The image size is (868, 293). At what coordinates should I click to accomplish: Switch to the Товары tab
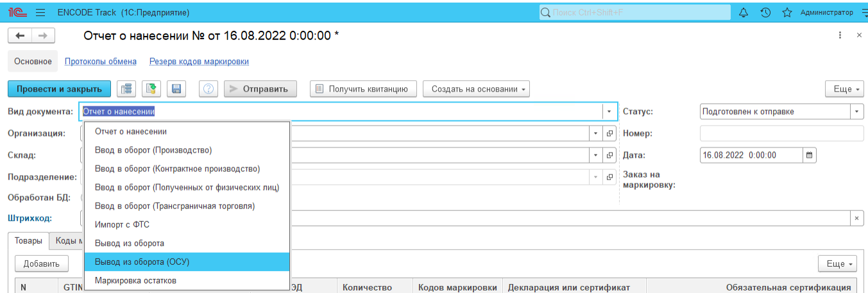tap(29, 240)
